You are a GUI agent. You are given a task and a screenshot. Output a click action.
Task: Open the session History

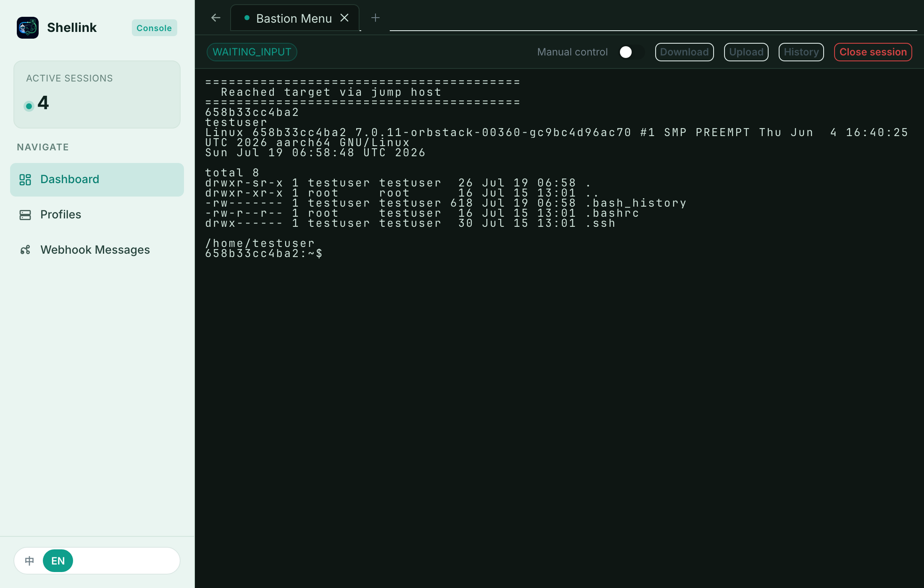click(801, 52)
